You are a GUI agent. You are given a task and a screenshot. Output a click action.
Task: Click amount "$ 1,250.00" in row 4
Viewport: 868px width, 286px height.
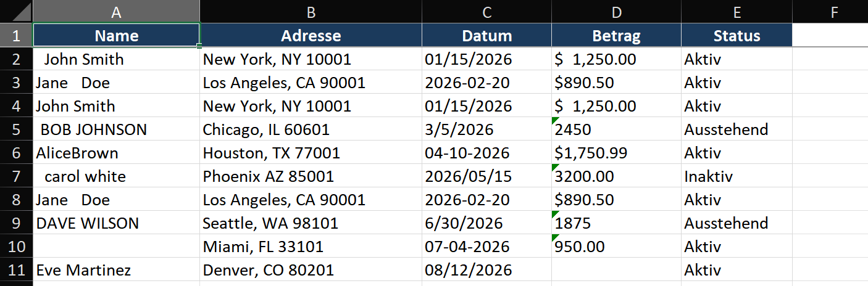[616, 105]
